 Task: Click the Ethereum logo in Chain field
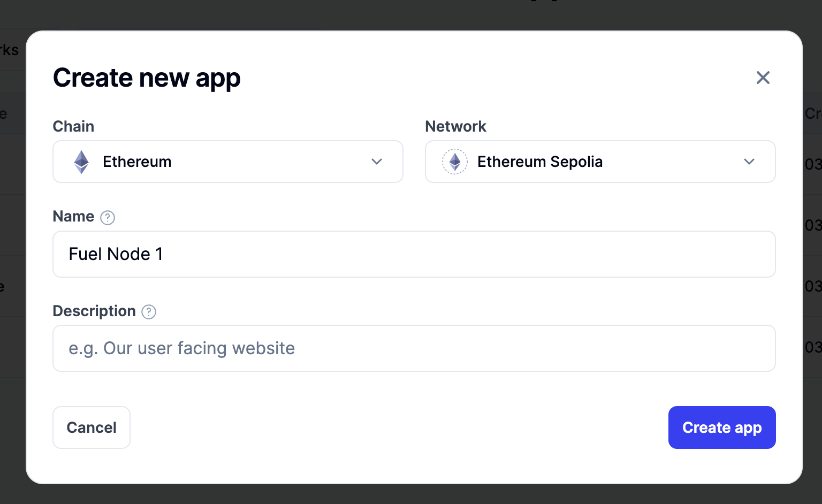point(81,162)
